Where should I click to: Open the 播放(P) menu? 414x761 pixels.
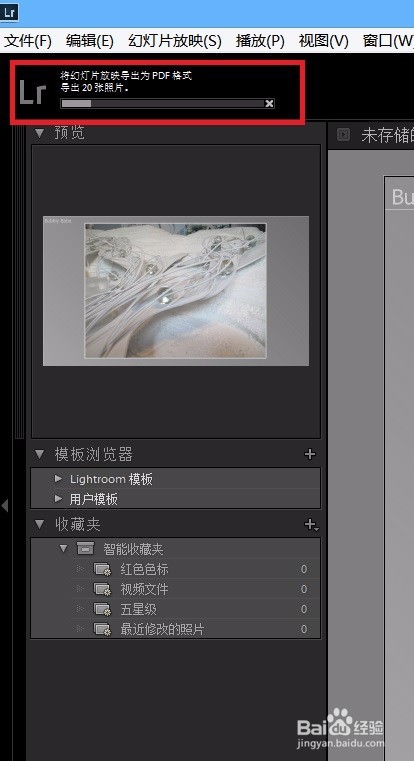[x=260, y=41]
